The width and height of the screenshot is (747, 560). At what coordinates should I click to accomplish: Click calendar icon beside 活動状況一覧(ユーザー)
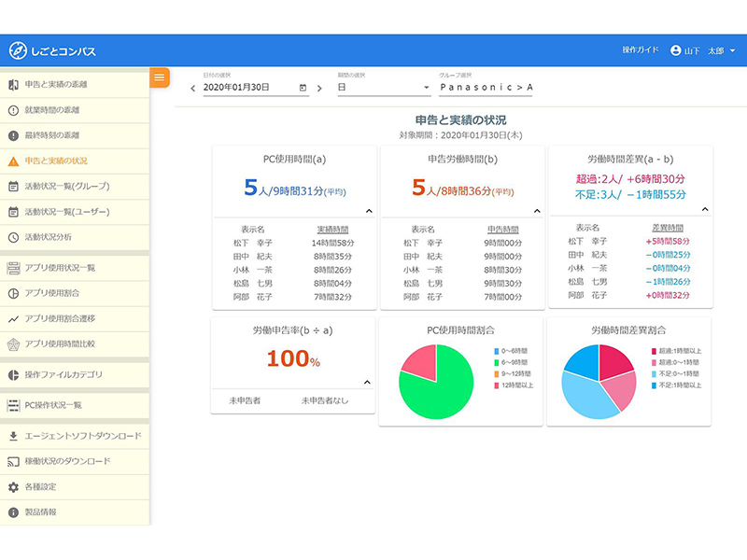click(13, 212)
